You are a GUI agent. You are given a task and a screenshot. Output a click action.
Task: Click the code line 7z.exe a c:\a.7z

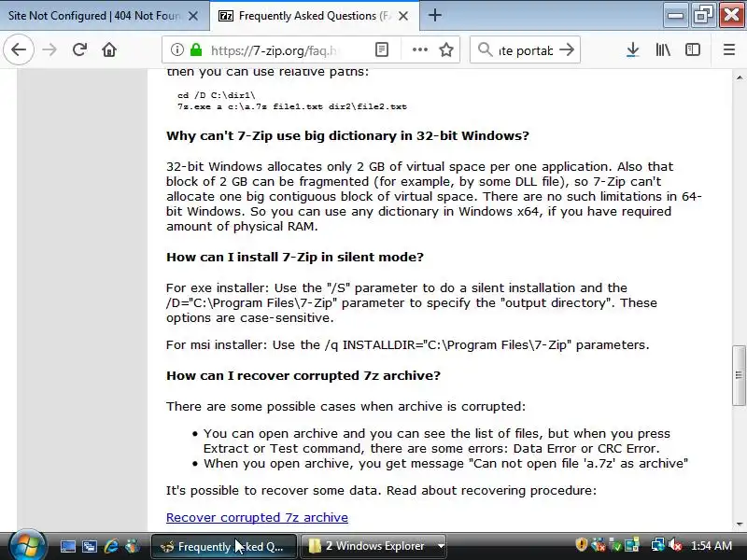292,106
